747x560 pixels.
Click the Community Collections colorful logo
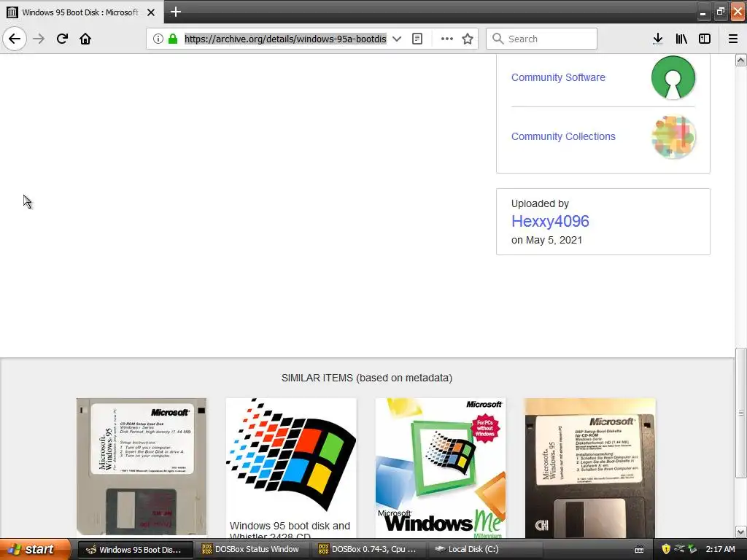click(x=673, y=136)
